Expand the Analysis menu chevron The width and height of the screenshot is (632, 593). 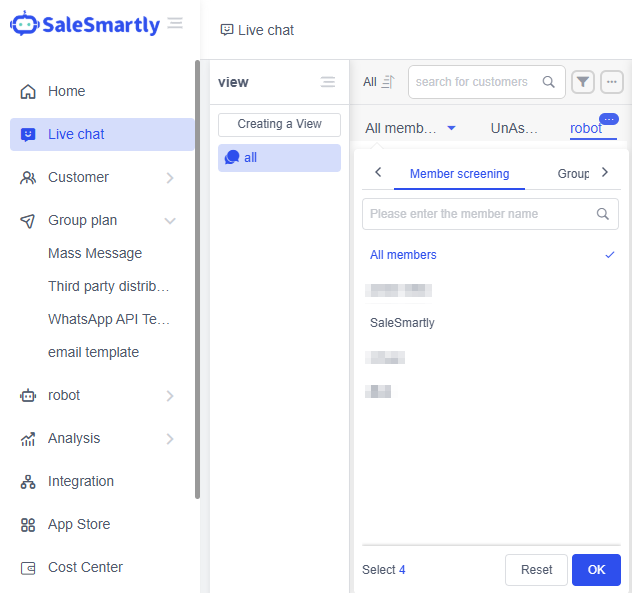(170, 438)
